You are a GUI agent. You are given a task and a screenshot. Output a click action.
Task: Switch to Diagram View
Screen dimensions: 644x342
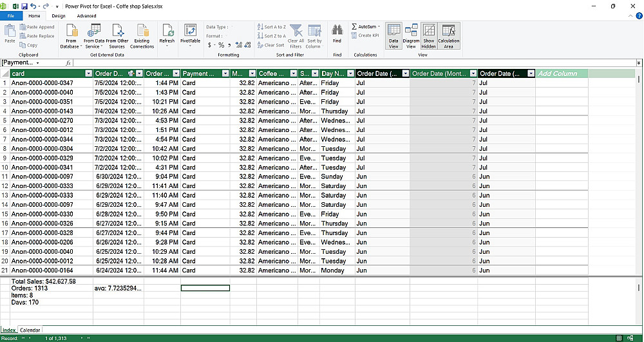(x=411, y=36)
